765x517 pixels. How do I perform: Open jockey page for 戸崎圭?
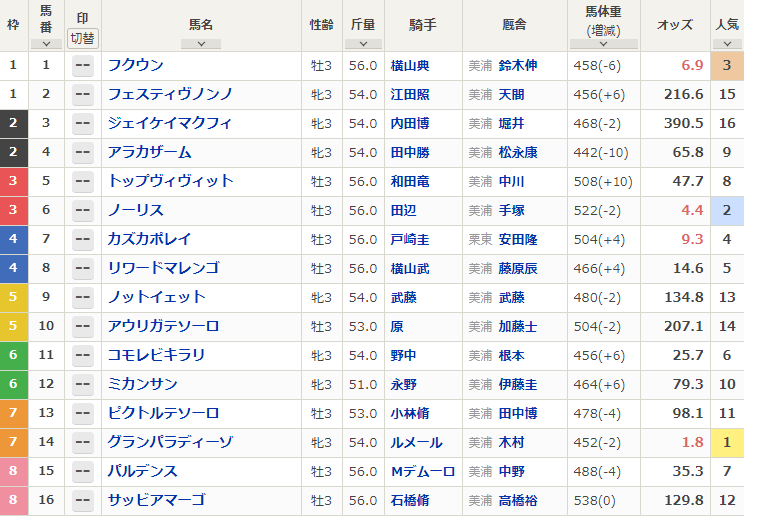click(x=409, y=240)
